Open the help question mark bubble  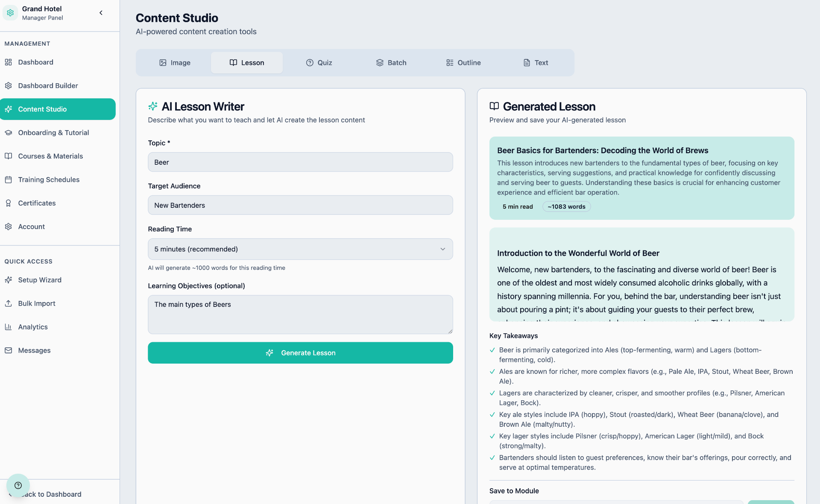[18, 486]
